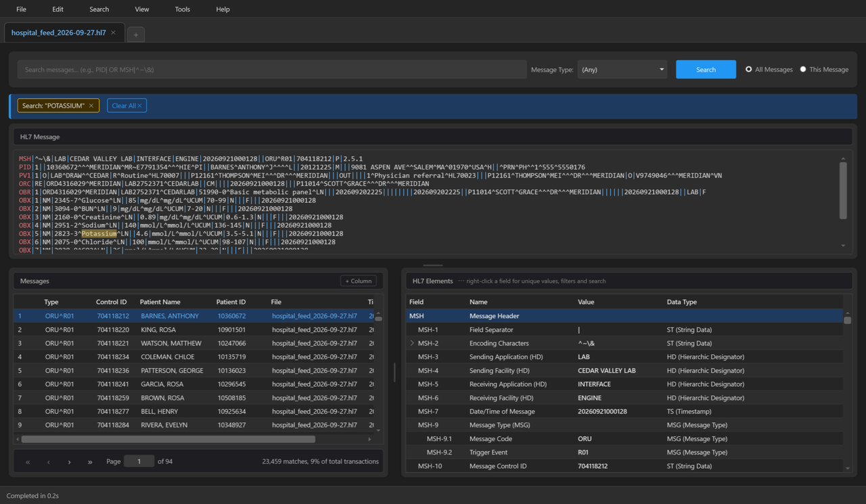This screenshot has height=504, width=866.
Task: Add a column with + Column button
Action: click(359, 281)
